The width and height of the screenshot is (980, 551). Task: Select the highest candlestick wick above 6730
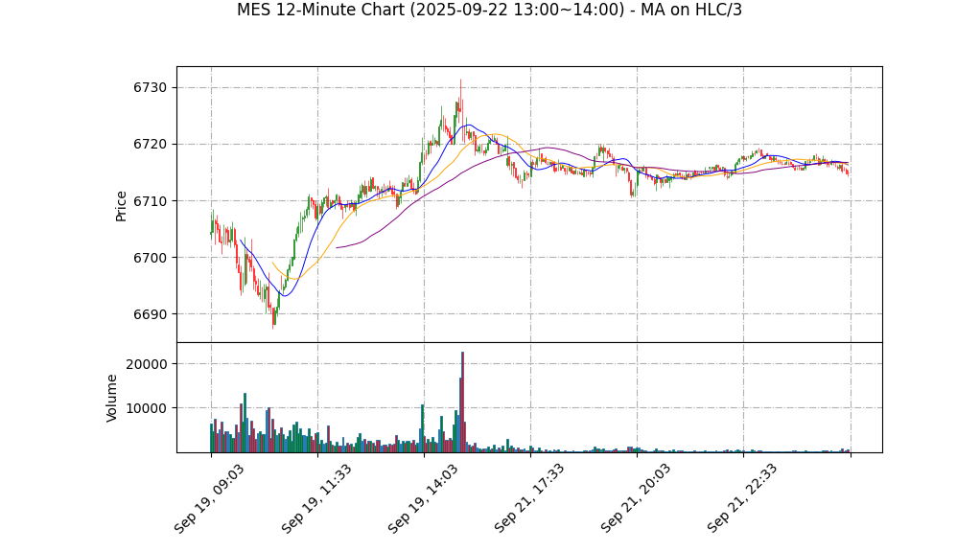[460, 94]
